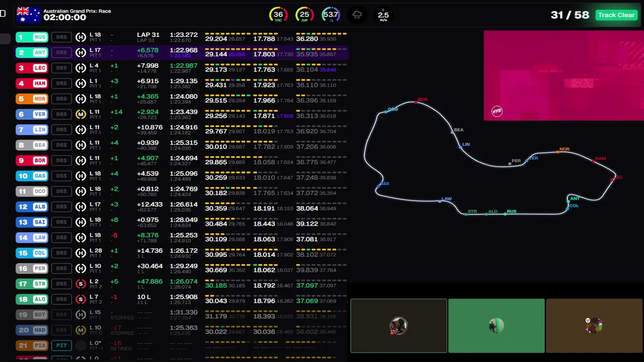The height and width of the screenshot is (362, 644).
Task: Click the session timer 02:00:00
Action: click(x=65, y=18)
